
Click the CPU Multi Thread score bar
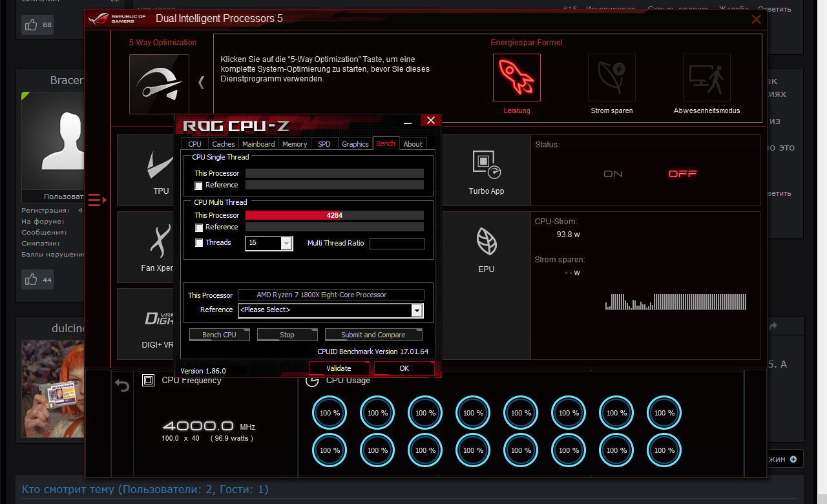point(335,215)
